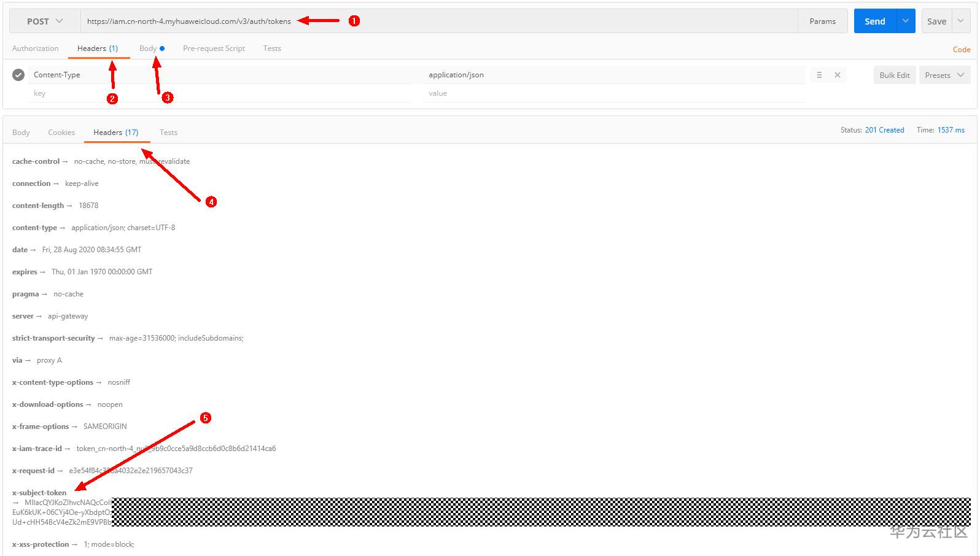The width and height of the screenshot is (980, 556).
Task: Open the Code snippet link
Action: [962, 50]
